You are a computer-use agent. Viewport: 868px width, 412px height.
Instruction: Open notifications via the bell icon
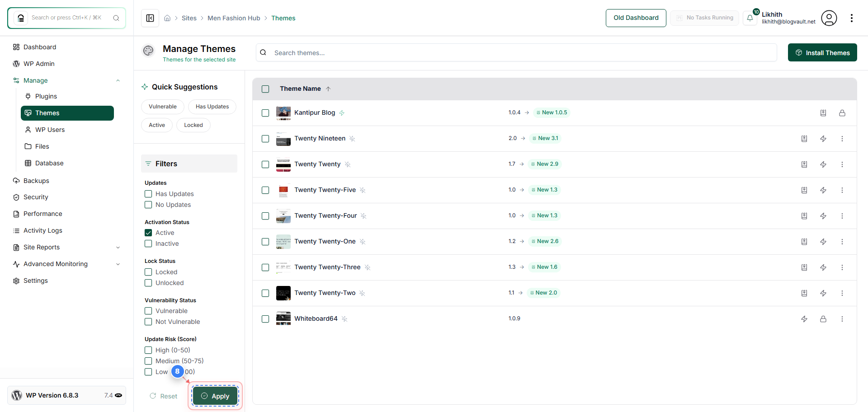[x=750, y=18]
